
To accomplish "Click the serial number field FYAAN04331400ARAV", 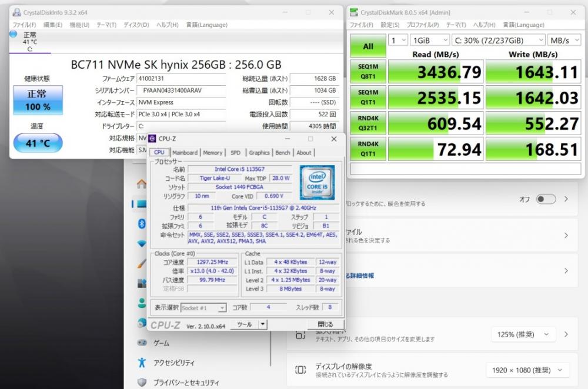I will click(x=181, y=90).
